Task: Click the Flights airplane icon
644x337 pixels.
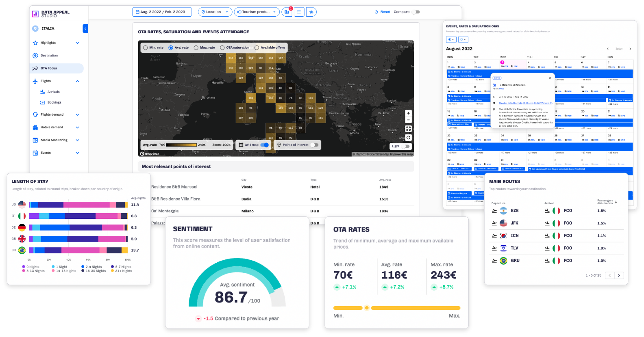Action: (x=35, y=81)
